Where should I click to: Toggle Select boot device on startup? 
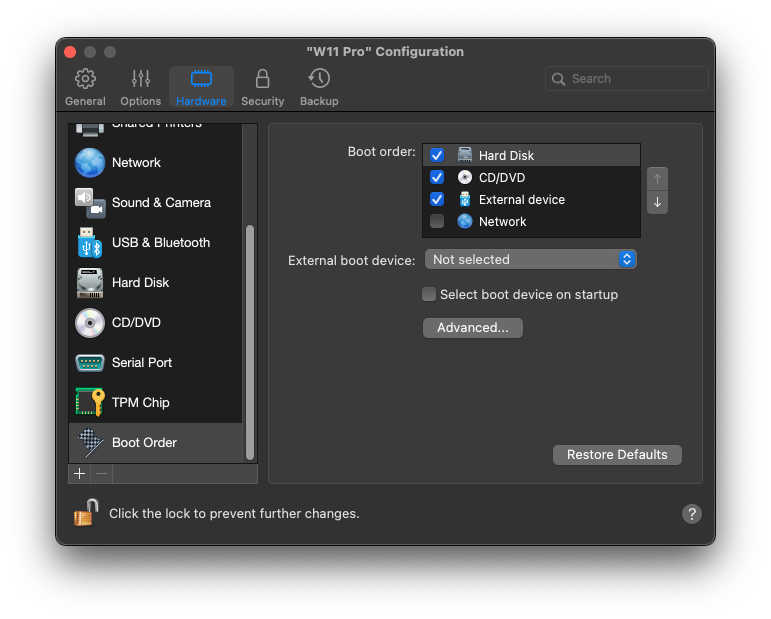click(x=429, y=294)
